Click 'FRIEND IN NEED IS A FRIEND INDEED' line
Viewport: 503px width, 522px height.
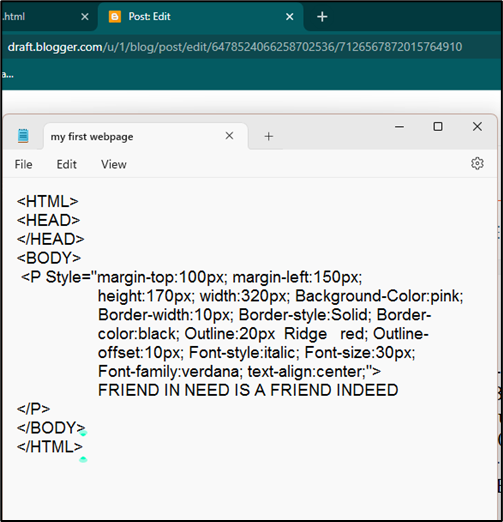pyautogui.click(x=248, y=390)
